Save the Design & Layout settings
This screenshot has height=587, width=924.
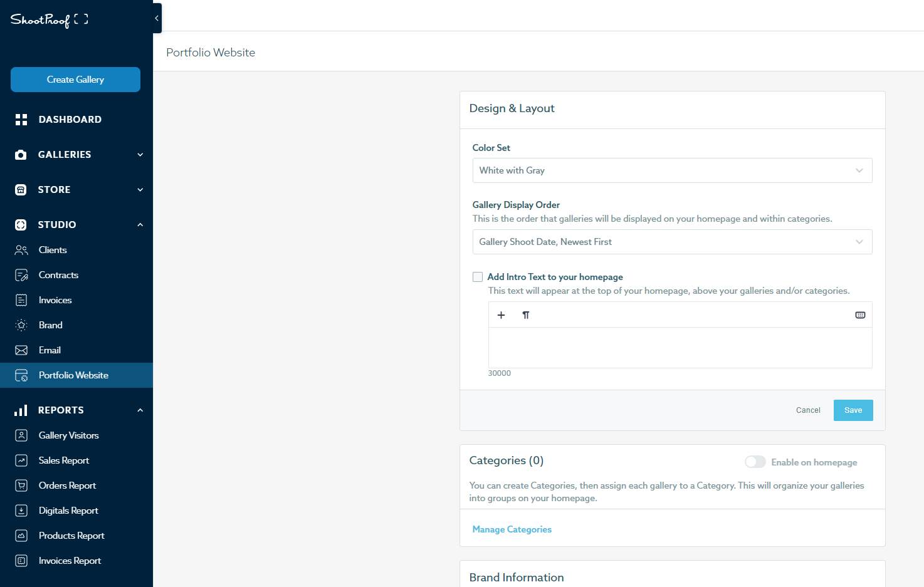tap(853, 410)
